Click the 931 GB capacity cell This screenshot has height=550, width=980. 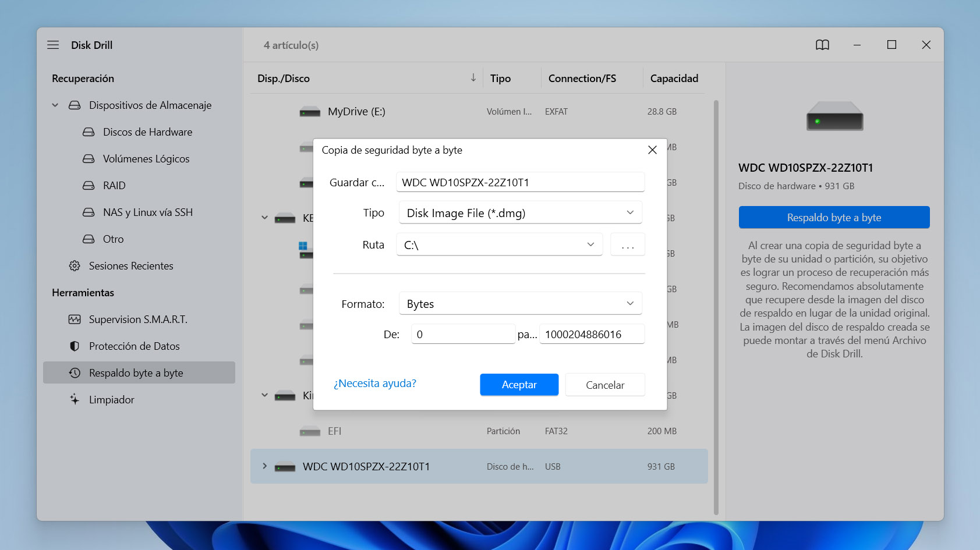[x=661, y=467]
